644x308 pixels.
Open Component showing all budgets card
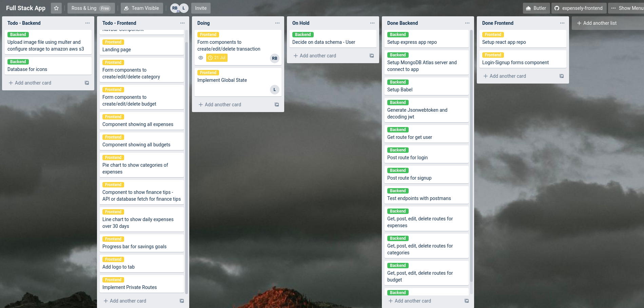[x=142, y=141]
